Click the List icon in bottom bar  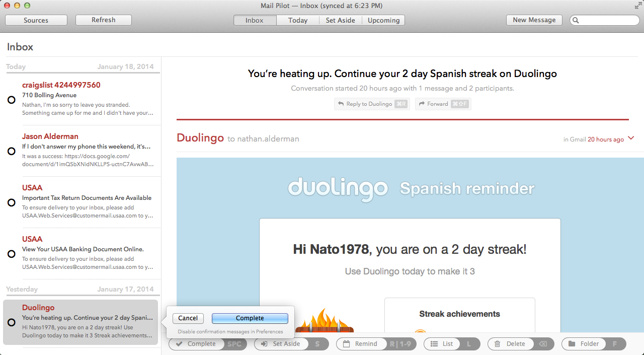click(x=434, y=344)
